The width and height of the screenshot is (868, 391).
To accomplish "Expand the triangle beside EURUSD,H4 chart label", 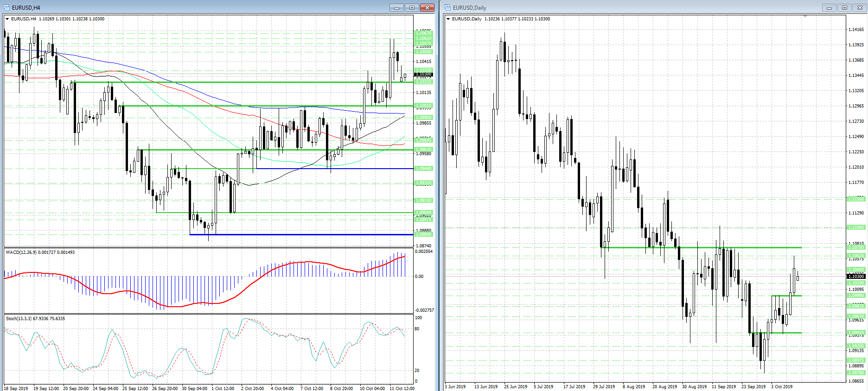I will pyautogui.click(x=7, y=19).
